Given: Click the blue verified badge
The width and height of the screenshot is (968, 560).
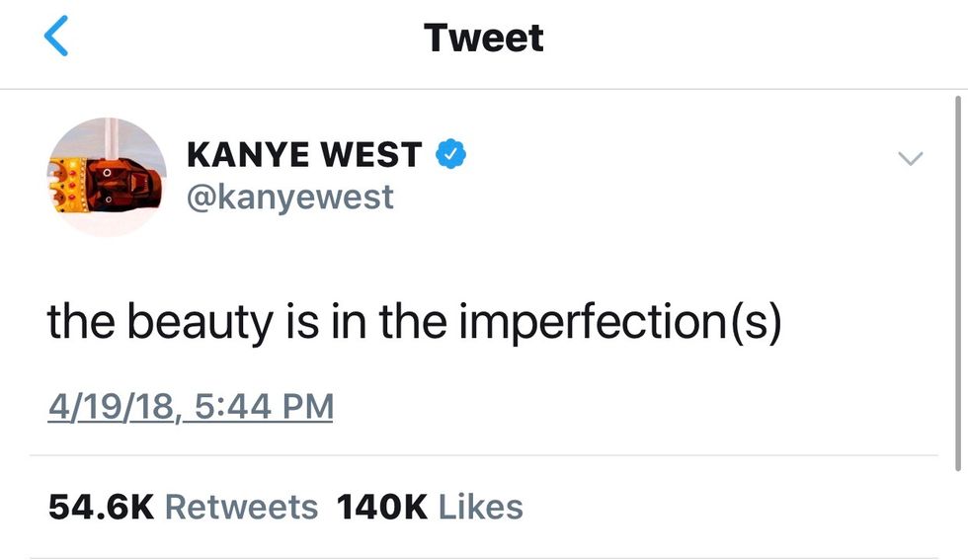Looking at the screenshot, I should click(450, 154).
